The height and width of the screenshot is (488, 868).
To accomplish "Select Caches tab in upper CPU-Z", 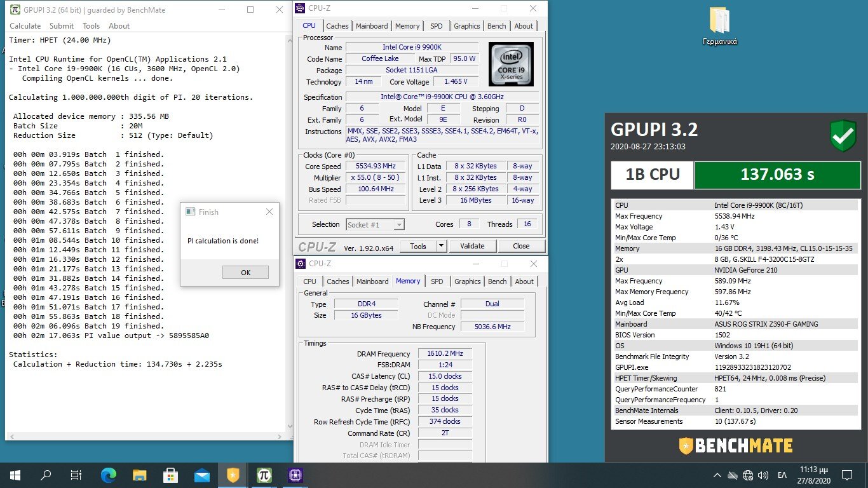I will (x=337, y=26).
